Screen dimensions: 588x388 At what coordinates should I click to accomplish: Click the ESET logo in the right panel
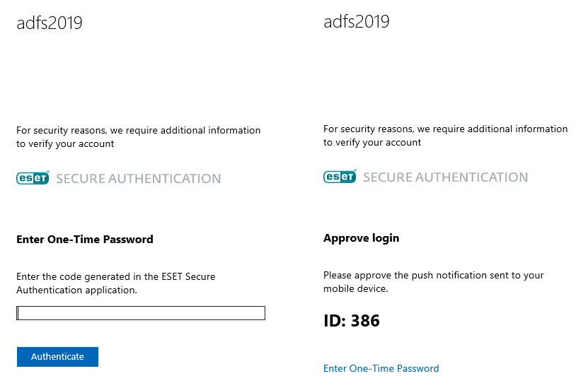pos(340,177)
